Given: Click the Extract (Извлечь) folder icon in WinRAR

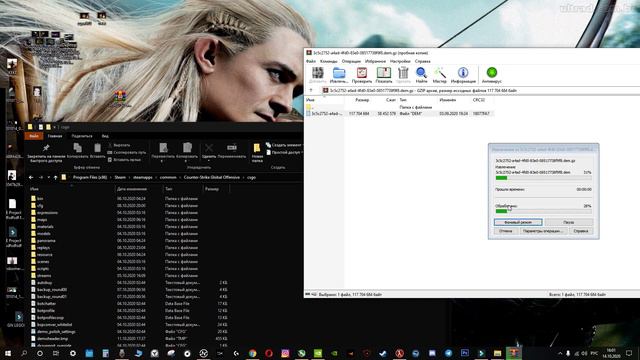Looking at the screenshot, I should pos(339,75).
